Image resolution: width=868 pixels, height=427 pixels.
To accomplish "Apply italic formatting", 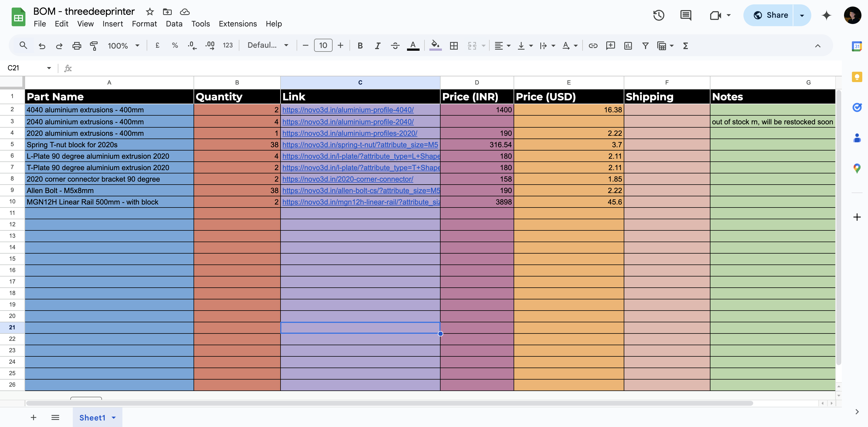I will tap(377, 46).
